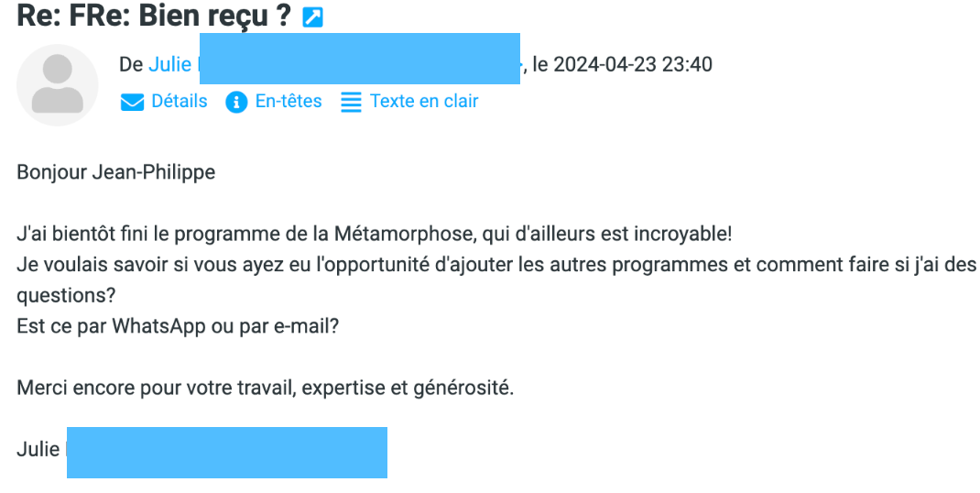Click the subject "Re: FRe: Bien reçu ?"
Screen dimensions: 980x493
tap(154, 16)
